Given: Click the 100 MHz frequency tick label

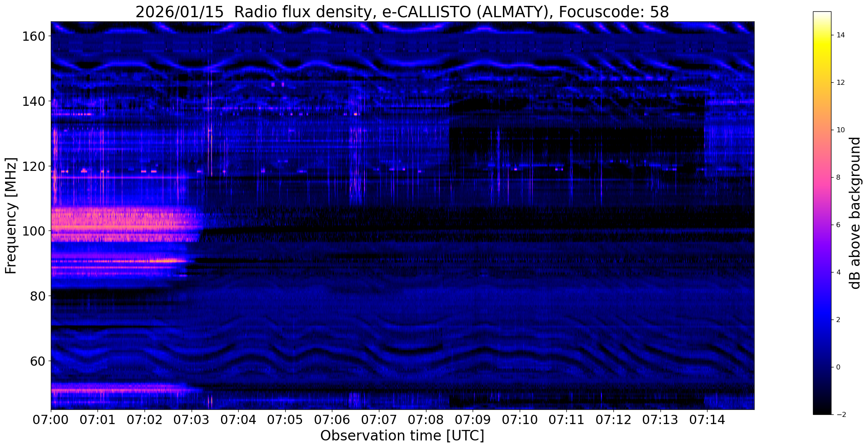Looking at the screenshot, I should tap(34, 231).
